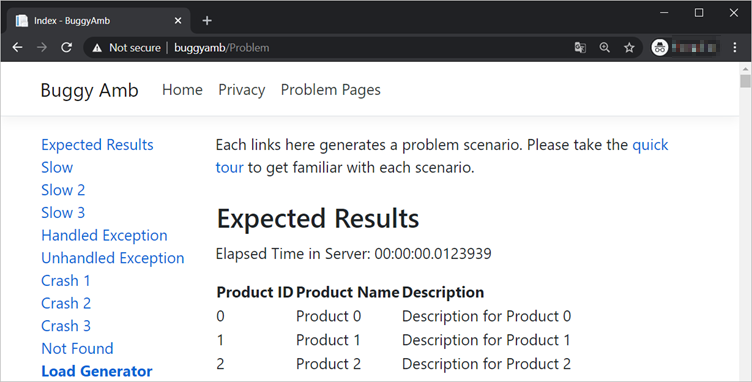This screenshot has height=382, width=752.
Task: Open the translate page icon
Action: 580,47
